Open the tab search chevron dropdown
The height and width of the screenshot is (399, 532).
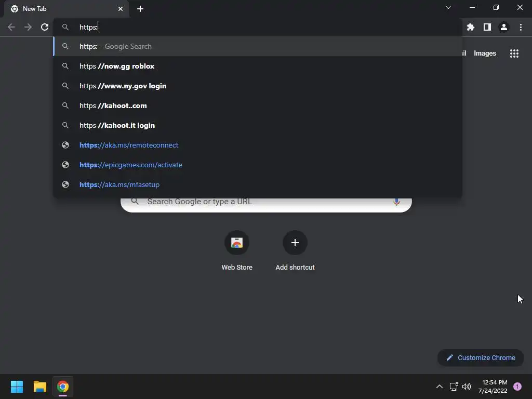(x=448, y=7)
